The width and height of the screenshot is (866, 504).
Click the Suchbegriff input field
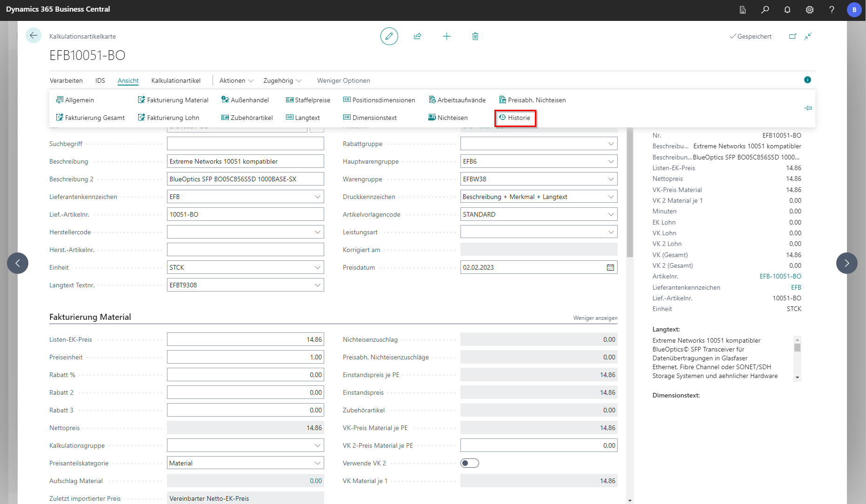[x=245, y=144]
